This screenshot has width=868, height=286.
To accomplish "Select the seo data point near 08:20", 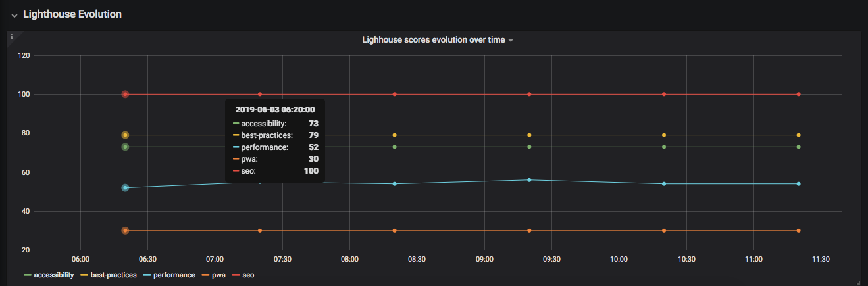I will [394, 94].
